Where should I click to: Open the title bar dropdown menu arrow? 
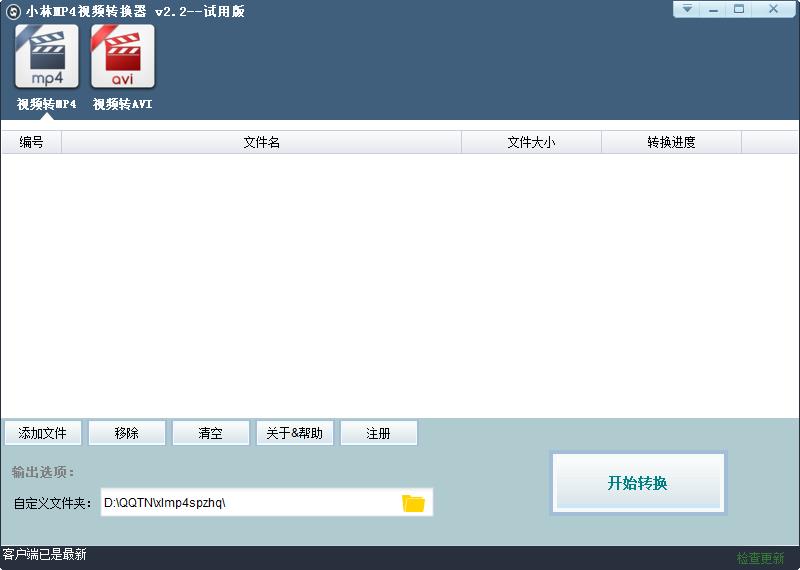(687, 9)
